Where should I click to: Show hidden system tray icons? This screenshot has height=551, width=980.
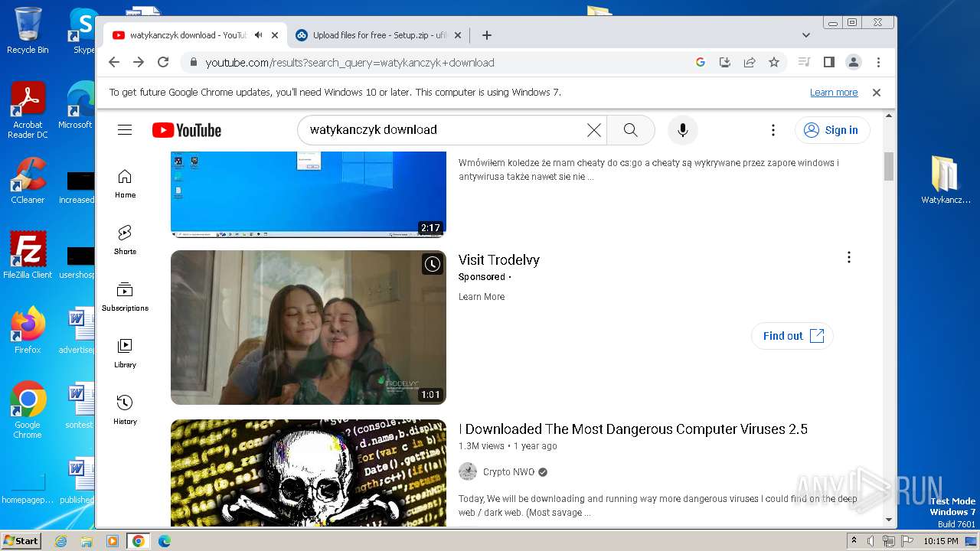click(854, 541)
